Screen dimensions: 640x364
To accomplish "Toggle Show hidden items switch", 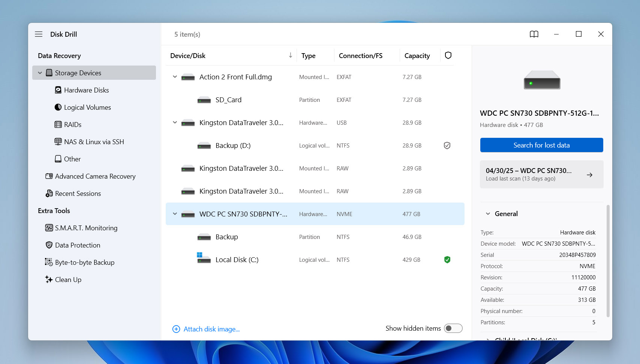I will [453, 328].
